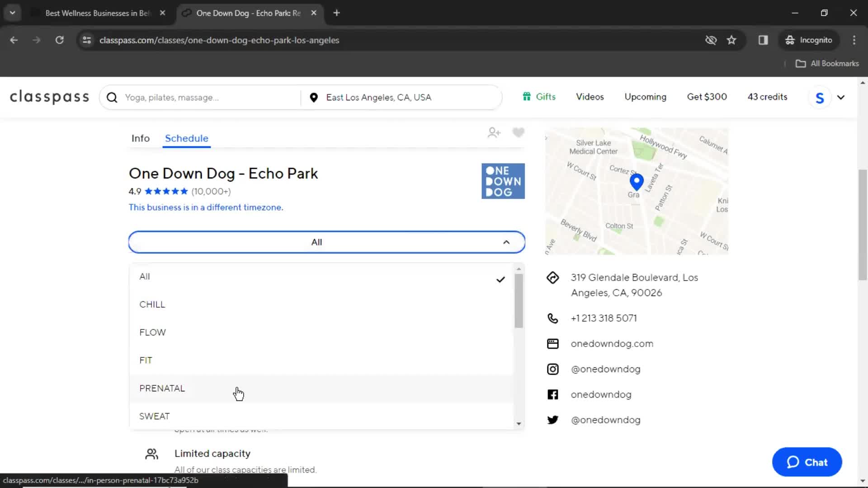Visit onedowndog.com website link

[612, 343]
